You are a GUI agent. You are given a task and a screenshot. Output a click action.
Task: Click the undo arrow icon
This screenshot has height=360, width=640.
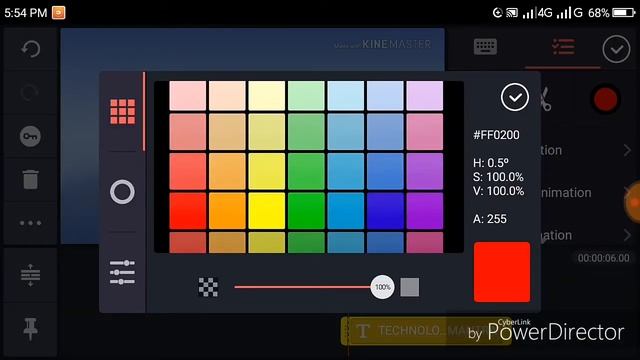point(31,49)
